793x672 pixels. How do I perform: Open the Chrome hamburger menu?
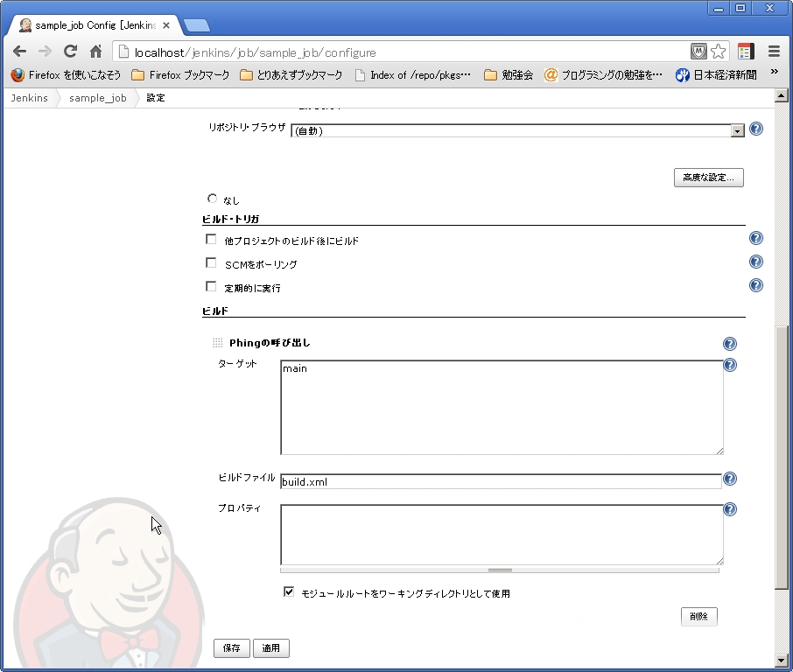(774, 51)
